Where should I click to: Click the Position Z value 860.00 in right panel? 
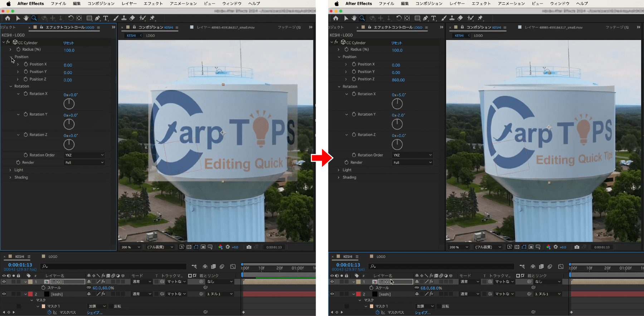click(x=398, y=80)
